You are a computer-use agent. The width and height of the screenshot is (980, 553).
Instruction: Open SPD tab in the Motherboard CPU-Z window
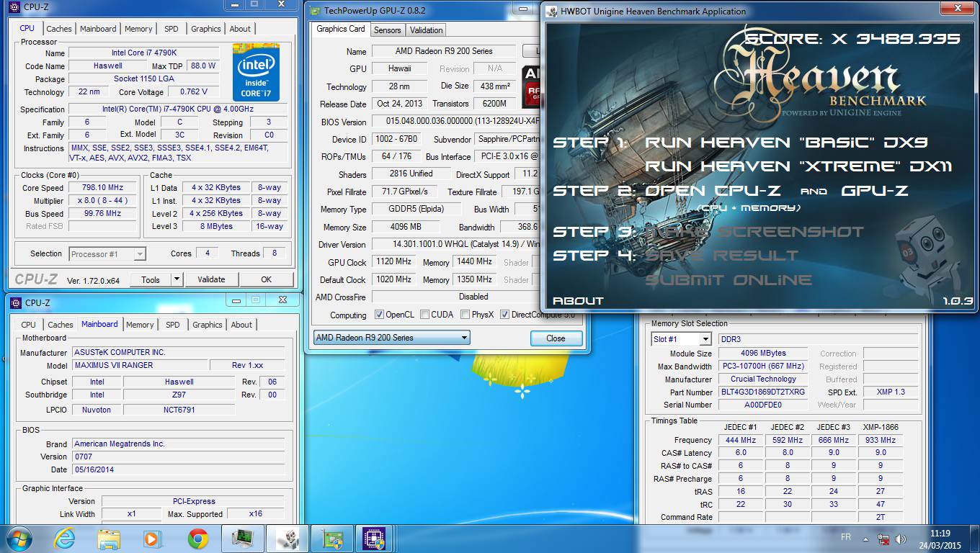173,325
